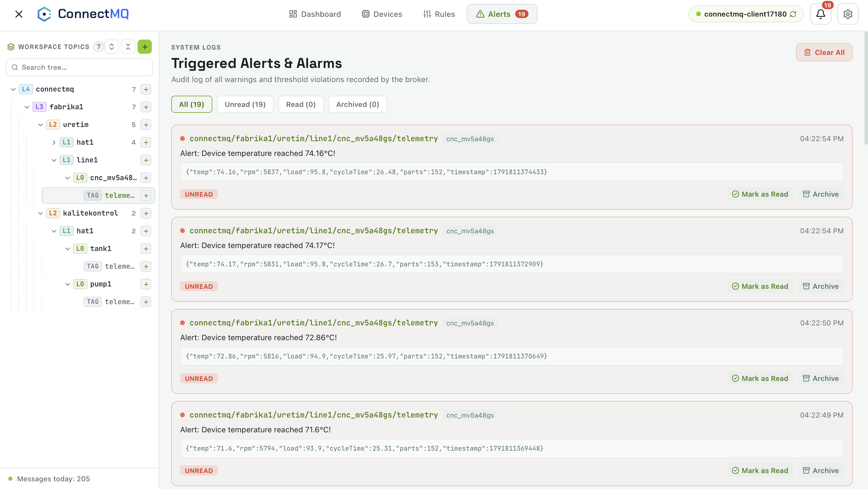Click the plus beside kalitekontrol
This screenshot has height=489, width=868.
coord(146,213)
